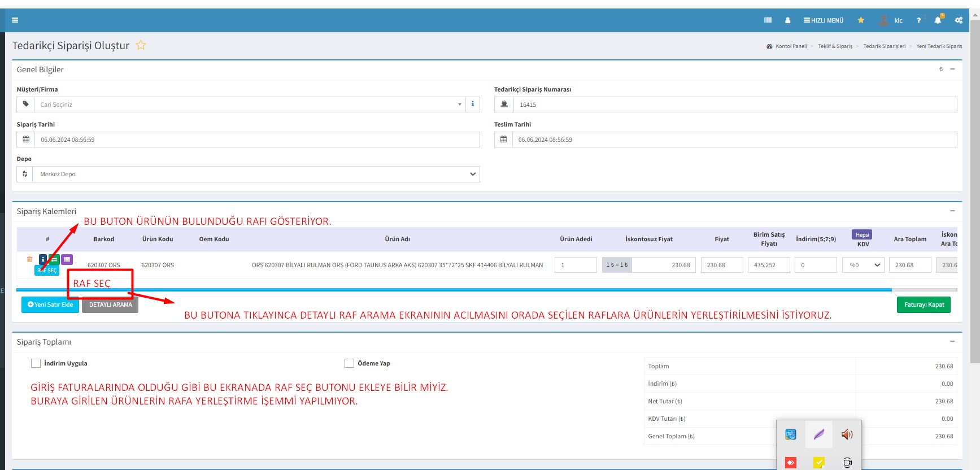The width and height of the screenshot is (980, 470).
Task: Click the yellow favorites star in header
Action: click(x=861, y=20)
